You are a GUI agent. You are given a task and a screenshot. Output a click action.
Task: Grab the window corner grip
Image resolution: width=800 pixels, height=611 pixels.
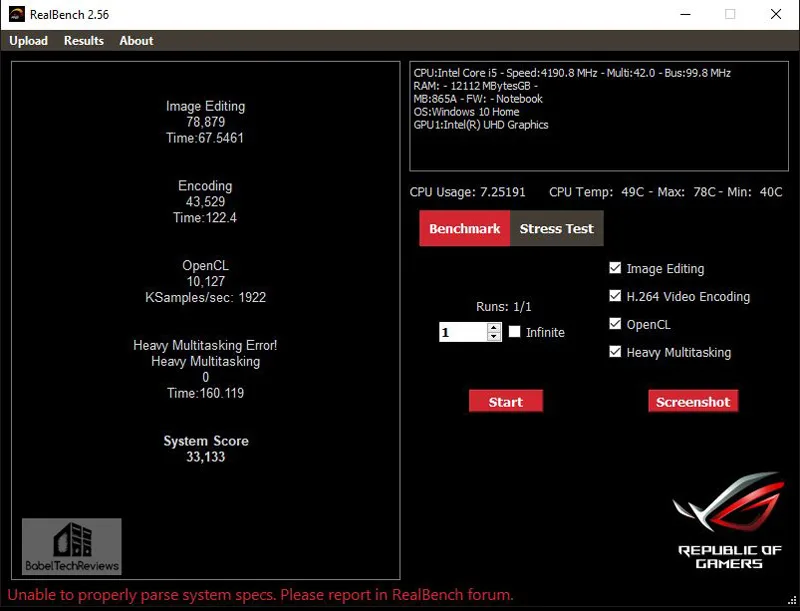(x=793, y=600)
